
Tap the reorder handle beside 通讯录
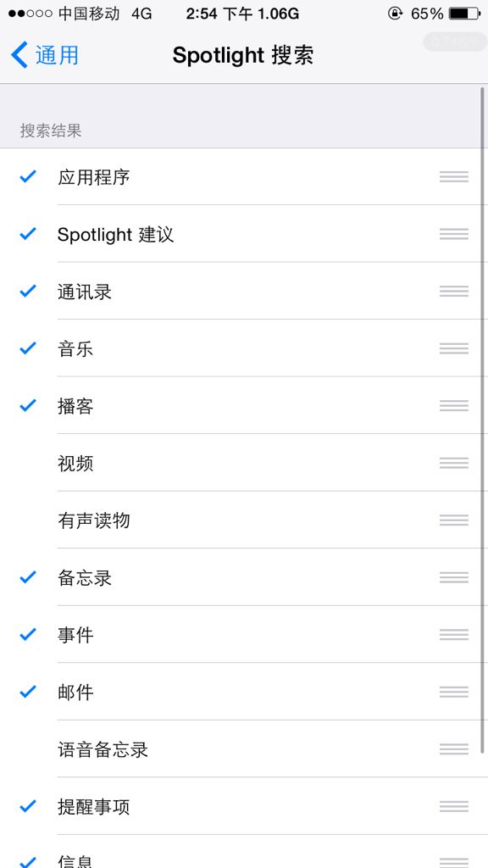[x=454, y=292]
